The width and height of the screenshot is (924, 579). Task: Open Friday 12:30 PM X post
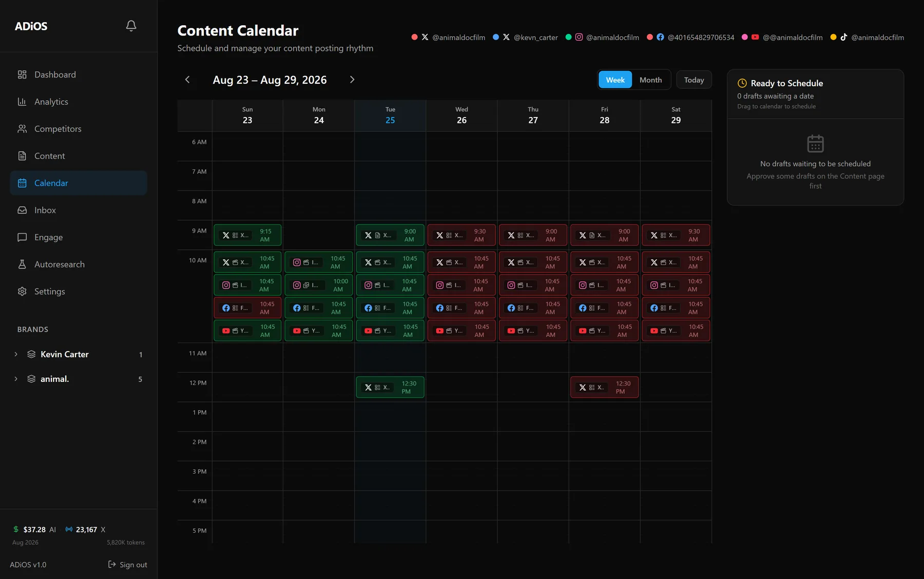coord(605,388)
